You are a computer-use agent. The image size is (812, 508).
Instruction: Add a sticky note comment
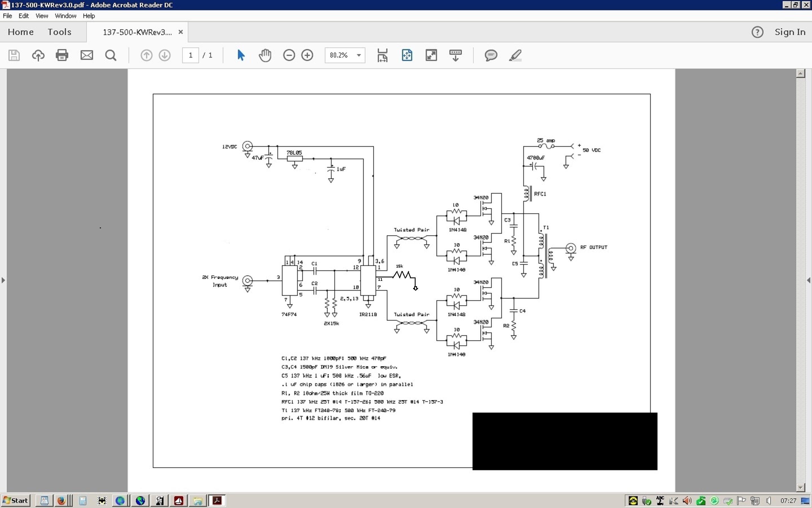(x=491, y=55)
